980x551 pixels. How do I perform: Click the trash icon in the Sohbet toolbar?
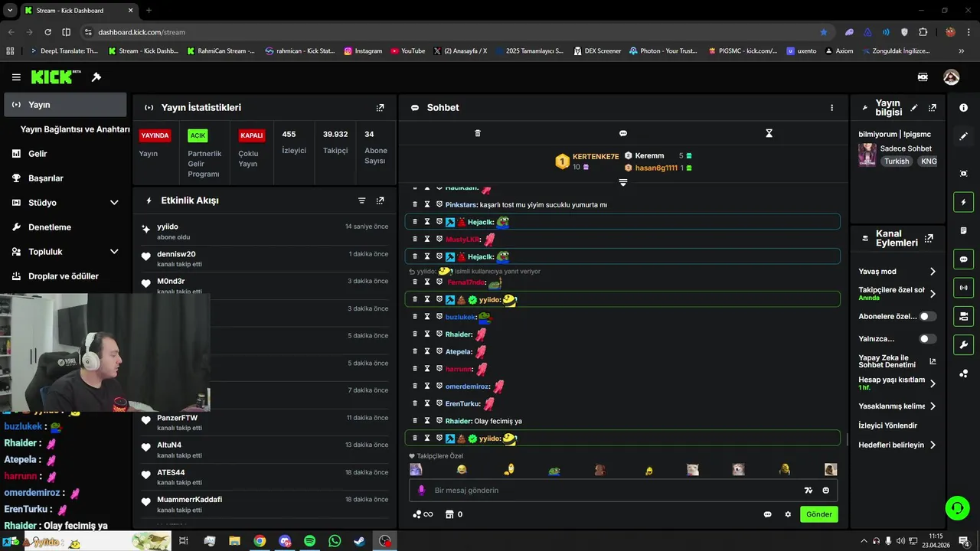coord(478,133)
